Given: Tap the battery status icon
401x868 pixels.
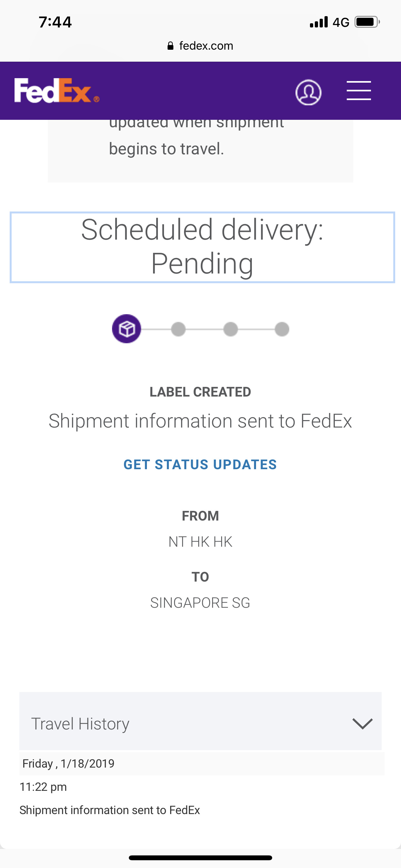Looking at the screenshot, I should click(367, 22).
